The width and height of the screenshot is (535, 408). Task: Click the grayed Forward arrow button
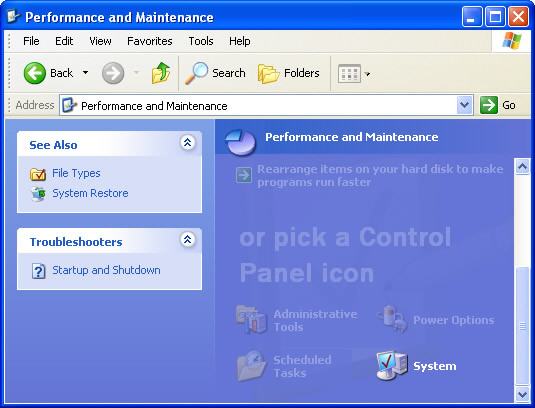(x=113, y=73)
